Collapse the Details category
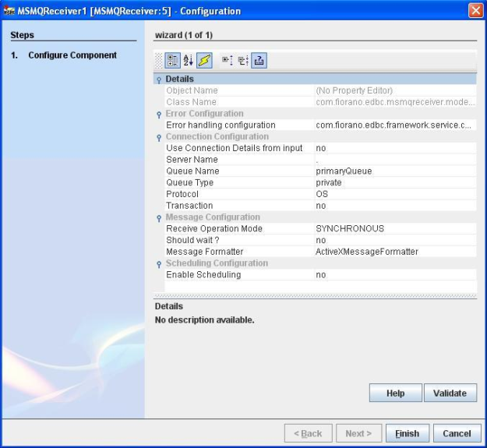 pyautogui.click(x=159, y=79)
